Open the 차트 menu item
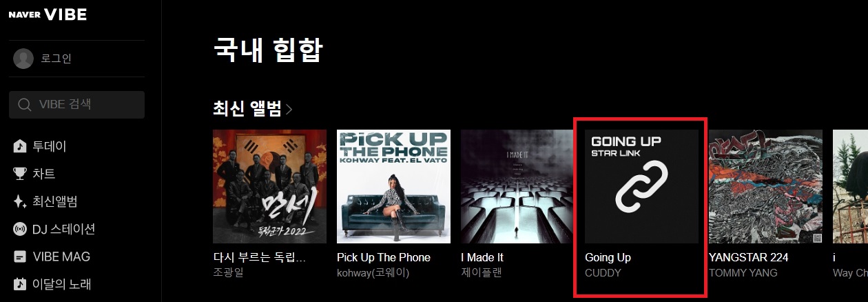The height and width of the screenshot is (302, 868). 44,174
